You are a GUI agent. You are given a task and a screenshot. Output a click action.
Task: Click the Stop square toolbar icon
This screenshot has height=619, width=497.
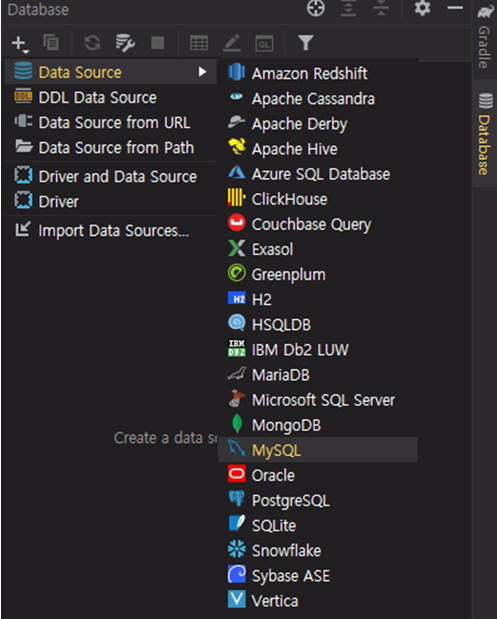click(x=158, y=43)
